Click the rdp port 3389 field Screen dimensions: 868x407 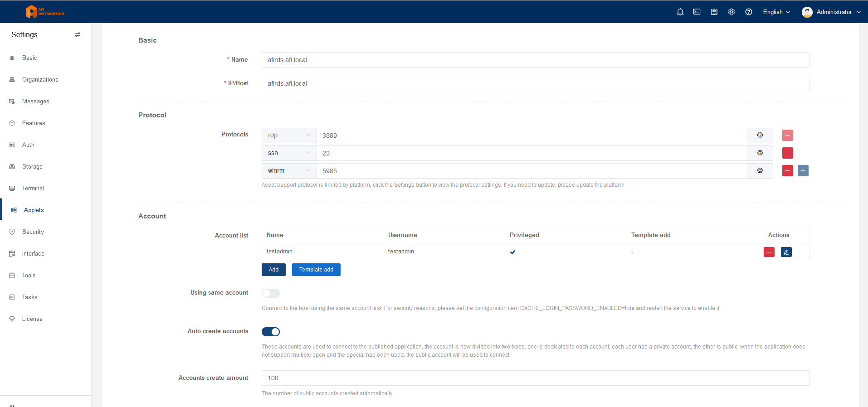[x=532, y=135]
